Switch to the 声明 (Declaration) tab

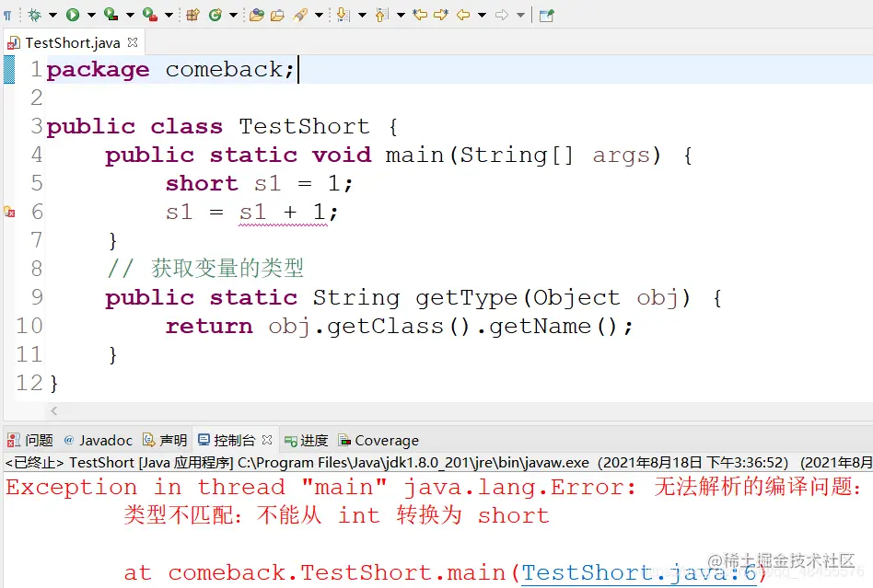[165, 441]
